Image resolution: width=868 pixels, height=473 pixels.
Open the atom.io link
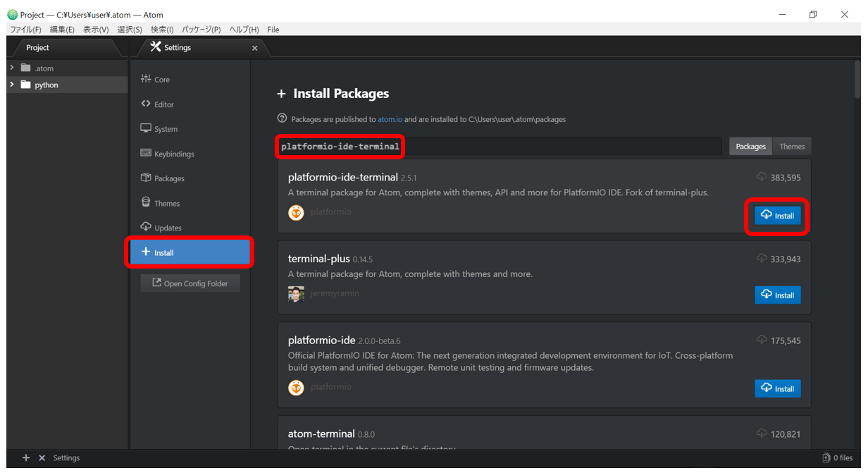[390, 119]
